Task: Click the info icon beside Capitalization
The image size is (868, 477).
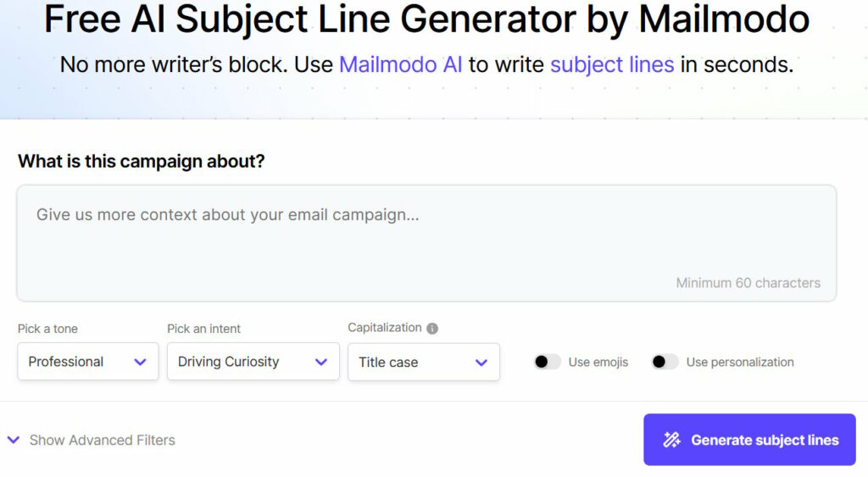Action: click(x=432, y=329)
